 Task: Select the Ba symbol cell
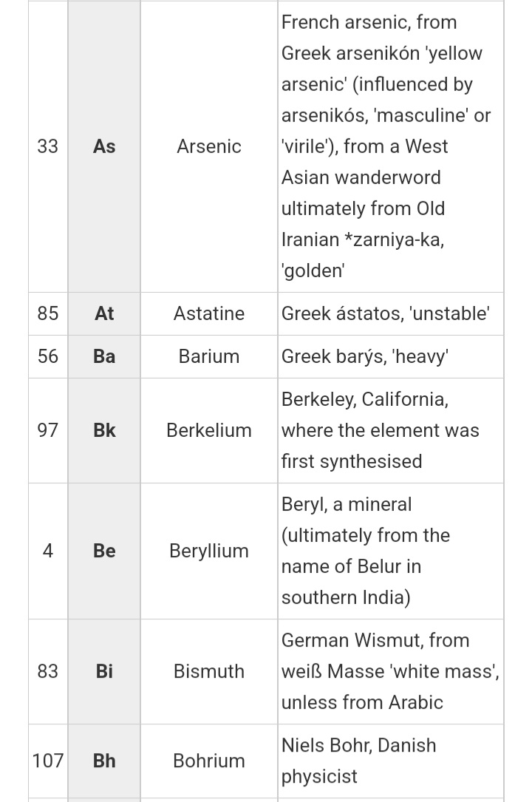[104, 356]
